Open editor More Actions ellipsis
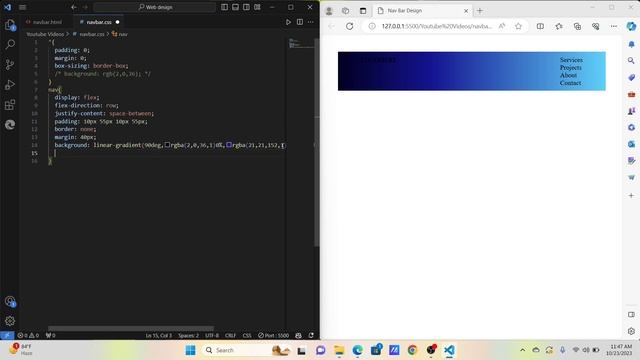640x360 pixels. [311, 22]
